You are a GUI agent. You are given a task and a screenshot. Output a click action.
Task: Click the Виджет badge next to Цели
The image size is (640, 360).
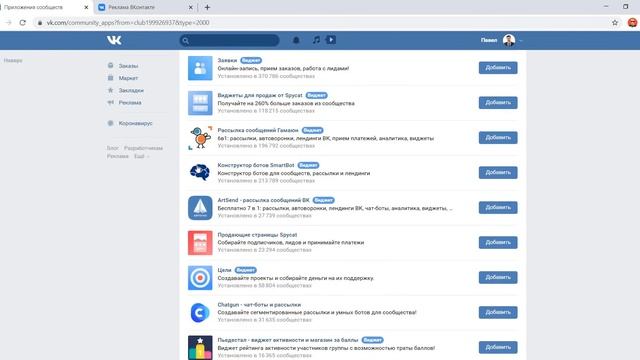click(x=246, y=270)
